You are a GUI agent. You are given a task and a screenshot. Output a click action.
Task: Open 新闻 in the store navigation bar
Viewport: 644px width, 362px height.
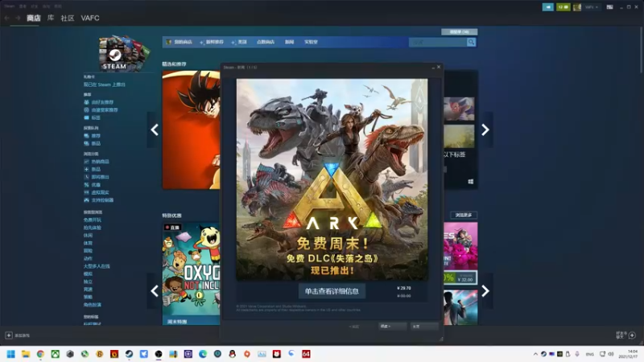[289, 42]
